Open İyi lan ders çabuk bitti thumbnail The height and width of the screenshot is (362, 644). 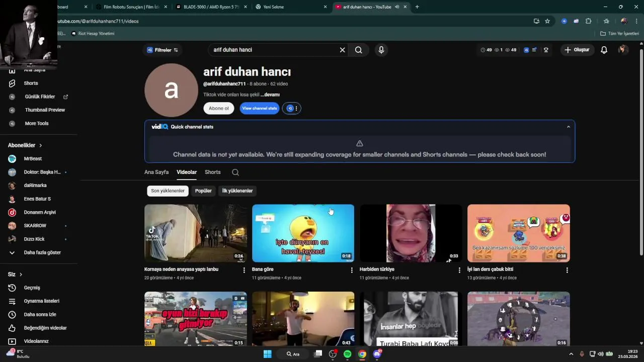(518, 233)
